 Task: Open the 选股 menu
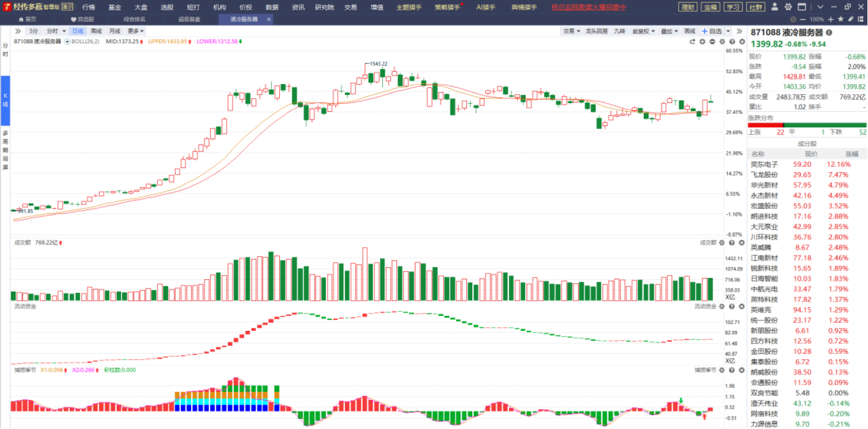[167, 7]
